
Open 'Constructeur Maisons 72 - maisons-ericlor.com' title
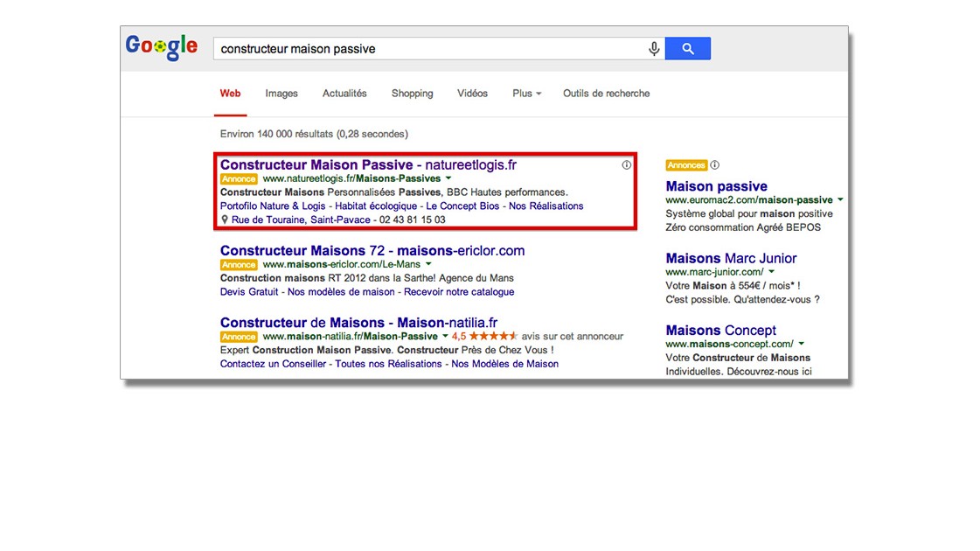point(372,251)
